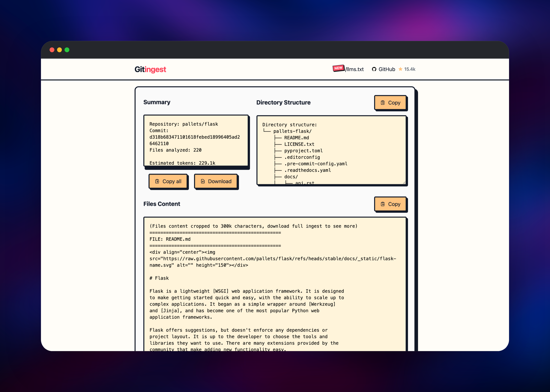
Task: Click the .pre-commit-config.yaml entry
Action: pos(316,164)
